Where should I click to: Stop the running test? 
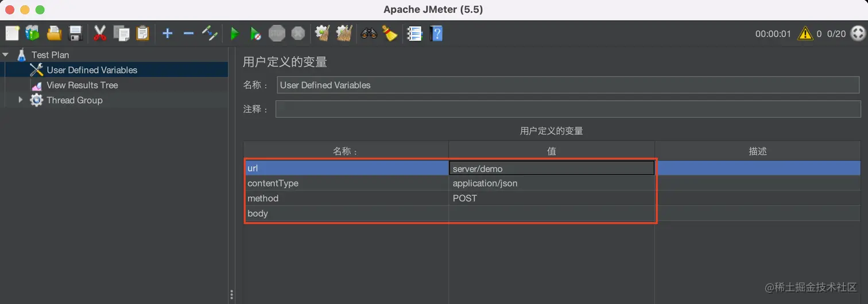pos(277,34)
